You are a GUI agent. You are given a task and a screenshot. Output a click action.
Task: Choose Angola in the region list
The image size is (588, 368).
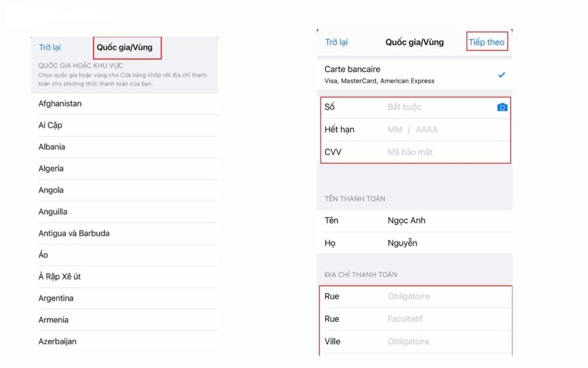(51, 190)
